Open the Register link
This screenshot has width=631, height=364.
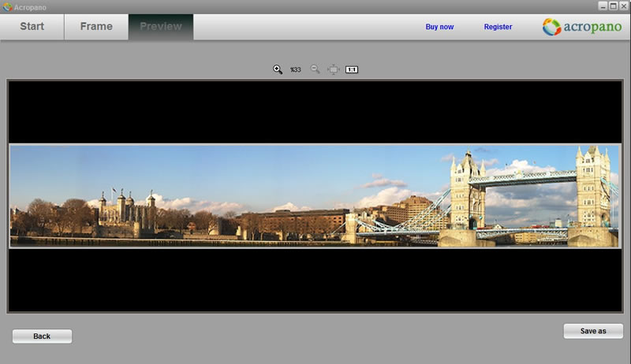(x=498, y=27)
